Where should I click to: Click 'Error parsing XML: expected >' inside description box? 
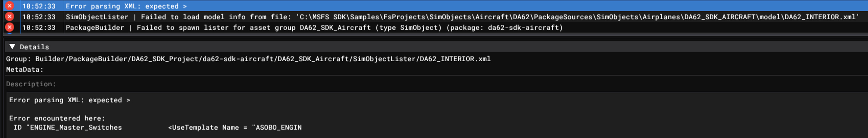tap(69, 100)
